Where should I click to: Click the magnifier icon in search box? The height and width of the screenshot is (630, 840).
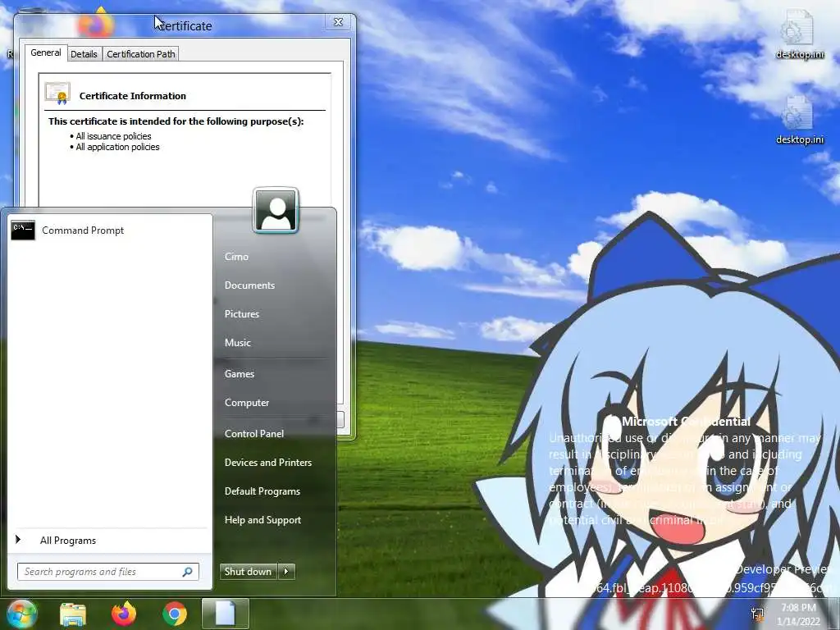(x=188, y=572)
